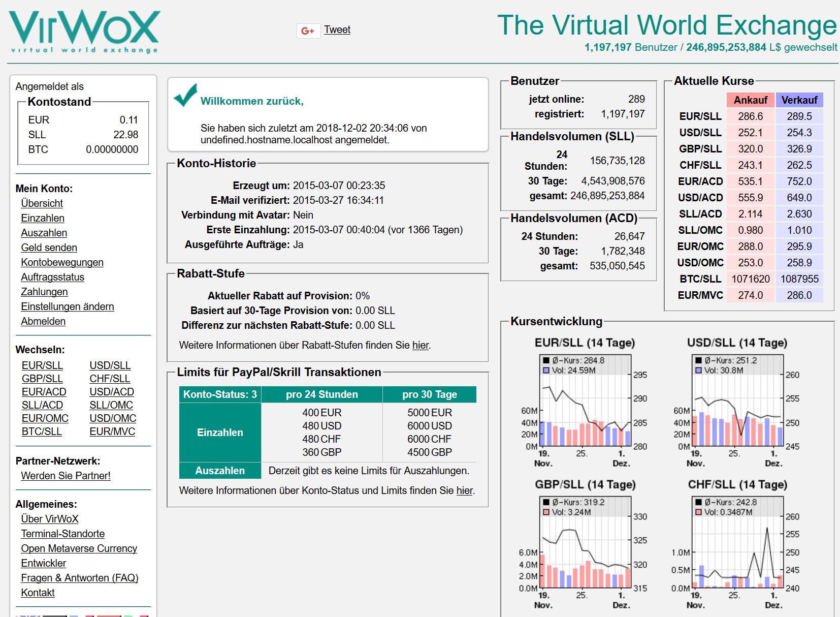
Task: Click Abmelden to log out
Action: (x=43, y=321)
